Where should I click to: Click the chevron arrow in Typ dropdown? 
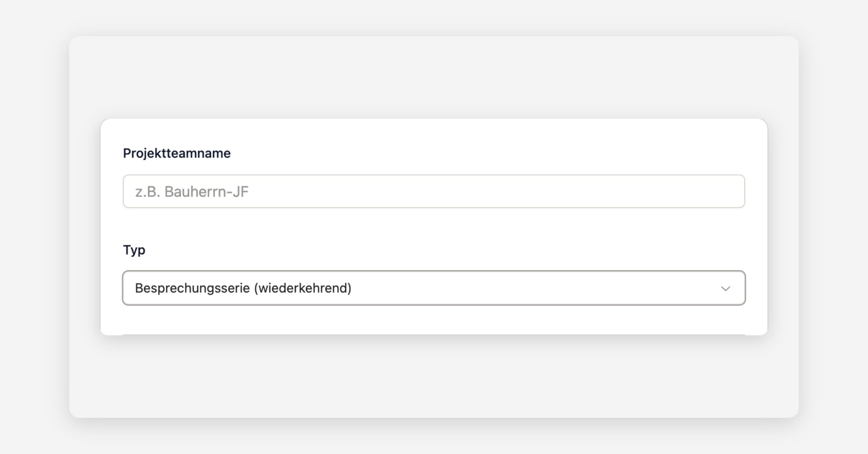pos(725,289)
